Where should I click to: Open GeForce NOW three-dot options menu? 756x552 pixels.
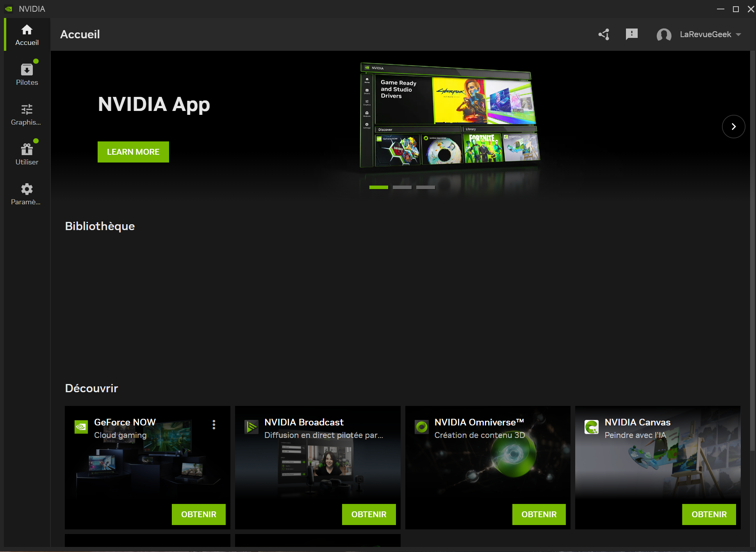point(214,425)
